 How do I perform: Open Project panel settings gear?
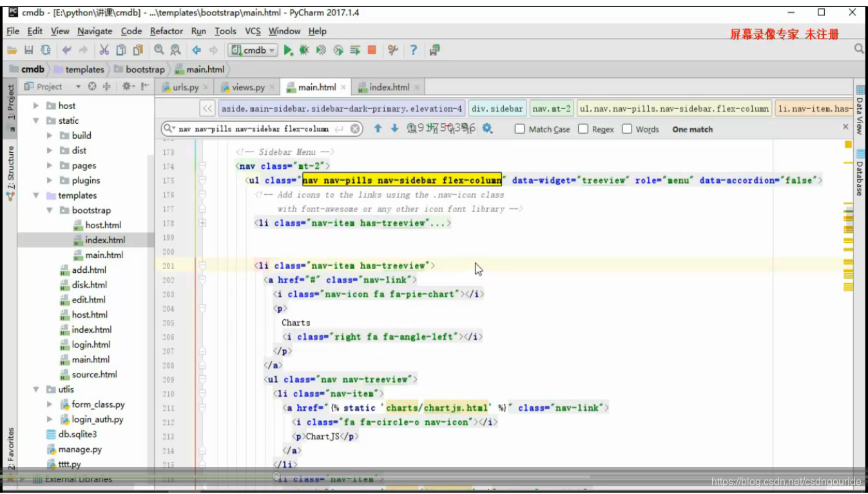coord(128,86)
